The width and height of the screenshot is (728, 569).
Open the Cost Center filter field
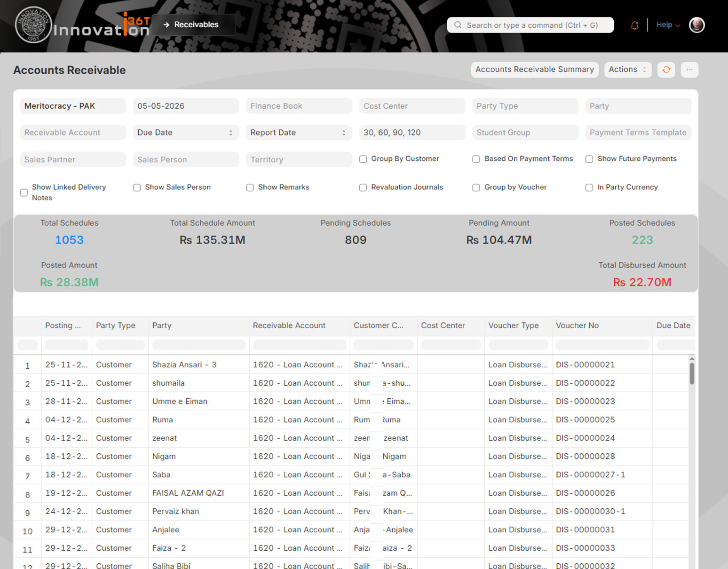[x=412, y=106]
